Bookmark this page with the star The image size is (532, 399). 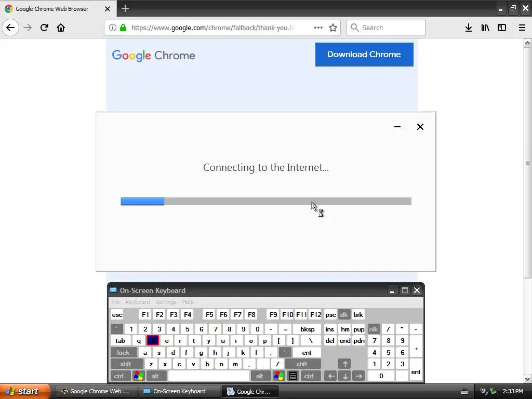pos(333,28)
